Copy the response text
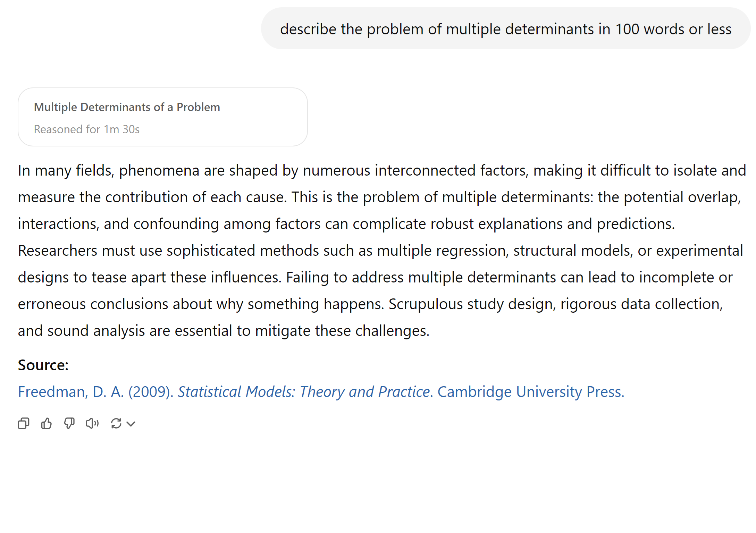 tap(24, 423)
